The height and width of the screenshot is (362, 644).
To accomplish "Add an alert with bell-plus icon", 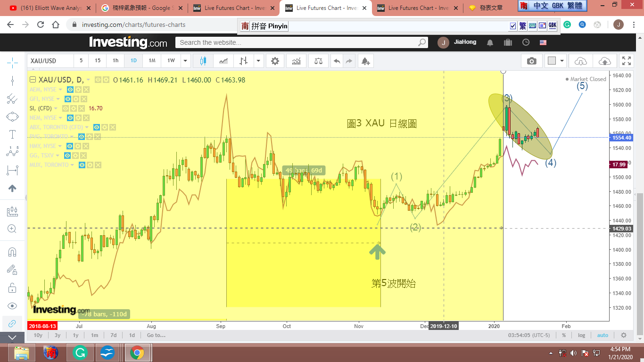I will click(365, 61).
